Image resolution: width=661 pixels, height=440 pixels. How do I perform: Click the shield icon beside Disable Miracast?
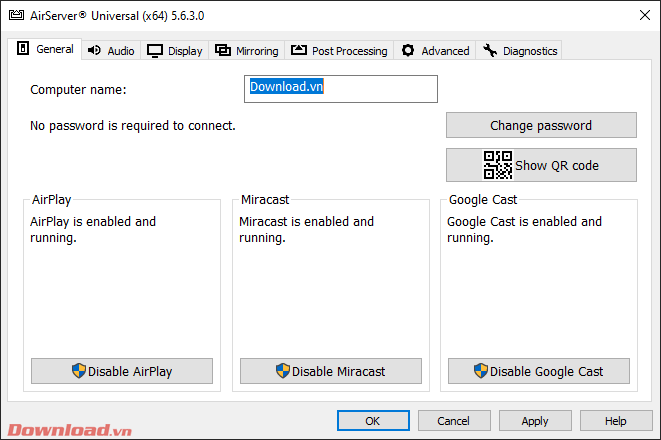coord(283,371)
